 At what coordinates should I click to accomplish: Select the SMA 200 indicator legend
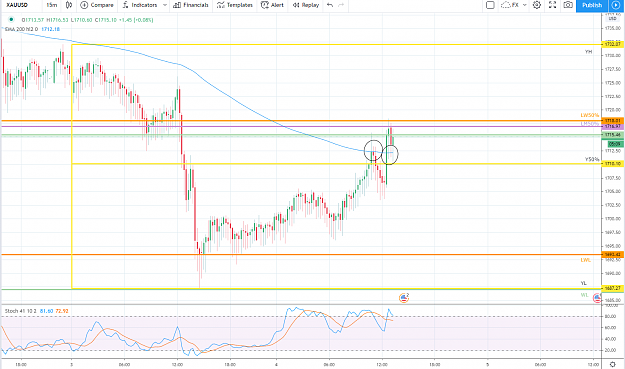coord(21,29)
